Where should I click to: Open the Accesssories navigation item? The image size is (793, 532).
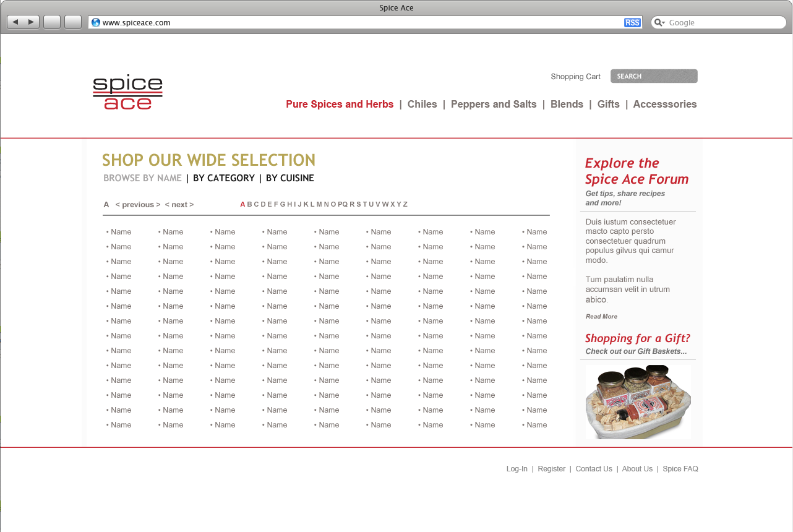[665, 104]
